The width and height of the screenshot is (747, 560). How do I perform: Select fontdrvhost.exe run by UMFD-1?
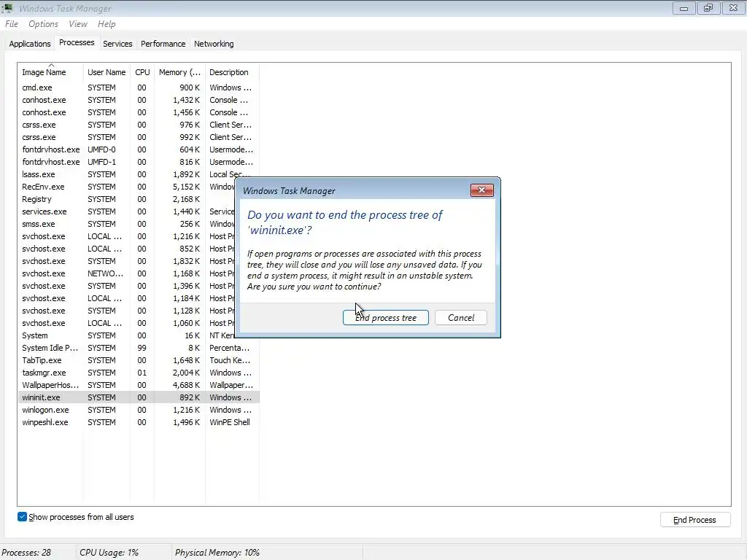coord(139,162)
